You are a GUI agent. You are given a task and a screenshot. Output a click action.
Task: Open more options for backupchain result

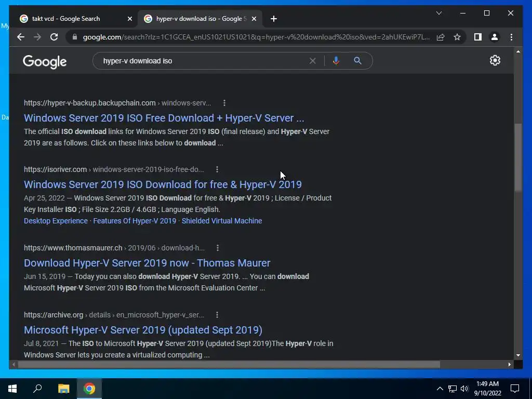click(224, 103)
